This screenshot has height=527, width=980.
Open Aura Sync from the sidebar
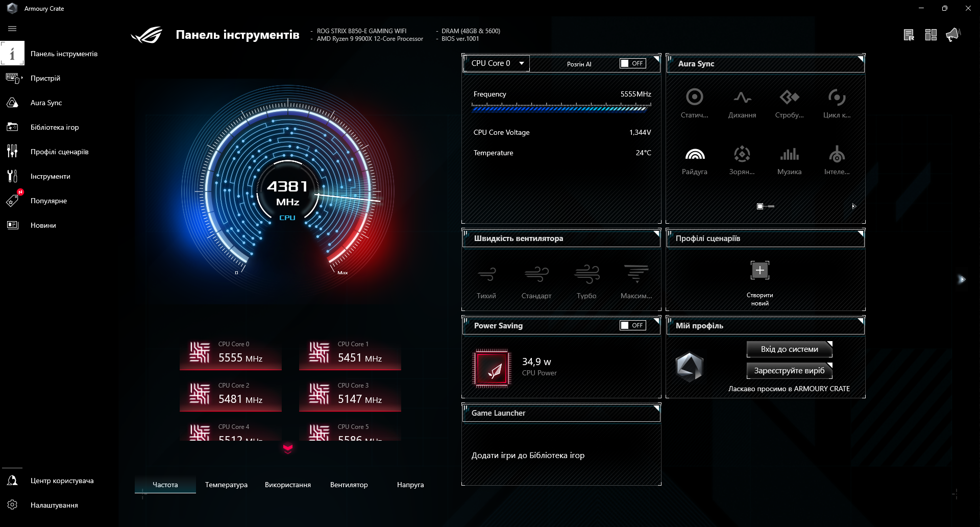tap(46, 102)
